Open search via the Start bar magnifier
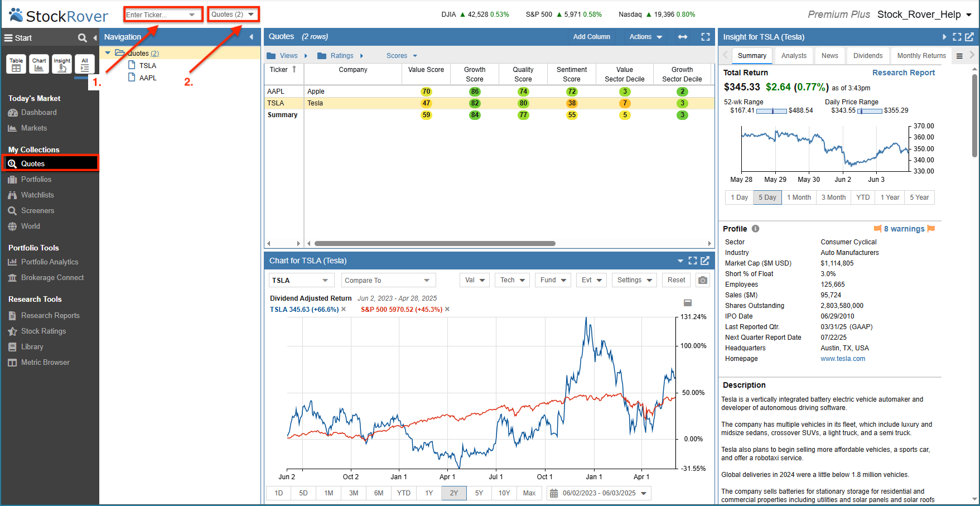 83,38
